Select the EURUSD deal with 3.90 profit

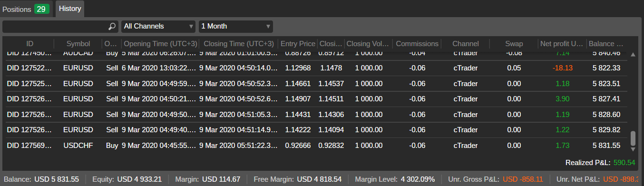pyautogui.click(x=314, y=99)
